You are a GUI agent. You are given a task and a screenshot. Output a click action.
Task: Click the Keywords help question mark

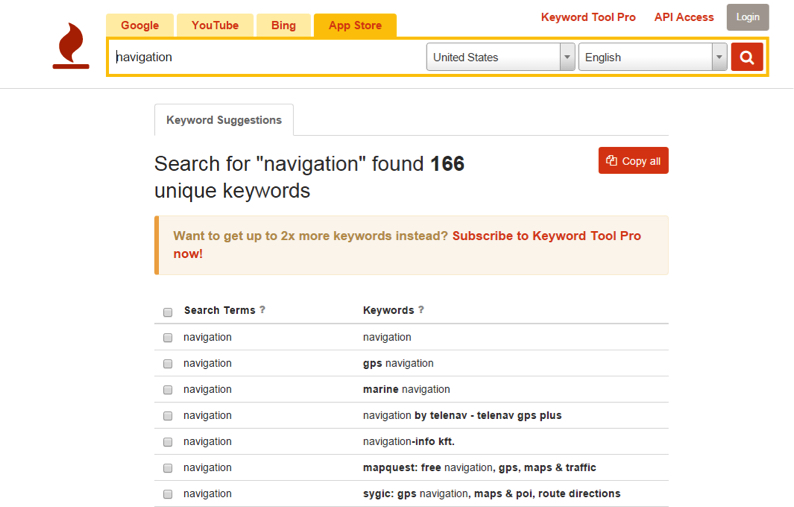click(421, 311)
